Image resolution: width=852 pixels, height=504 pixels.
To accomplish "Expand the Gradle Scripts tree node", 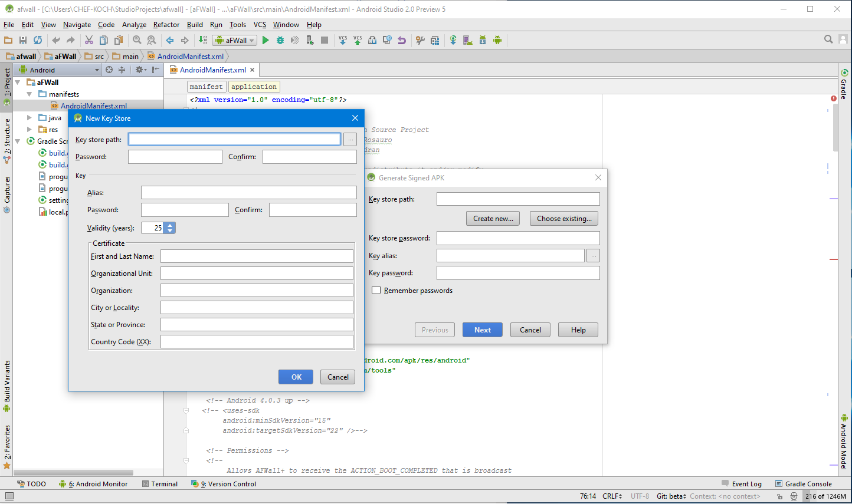I will pyautogui.click(x=18, y=141).
